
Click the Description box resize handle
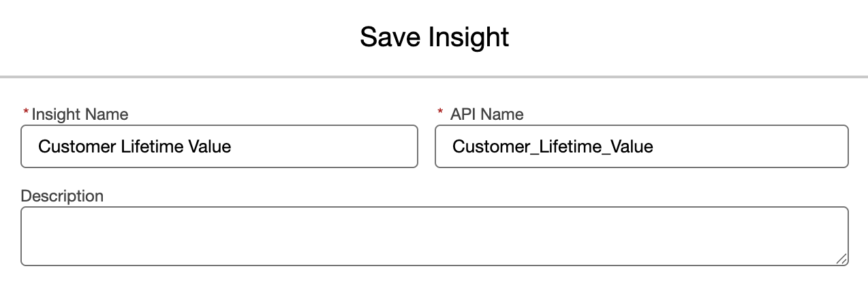click(x=841, y=259)
